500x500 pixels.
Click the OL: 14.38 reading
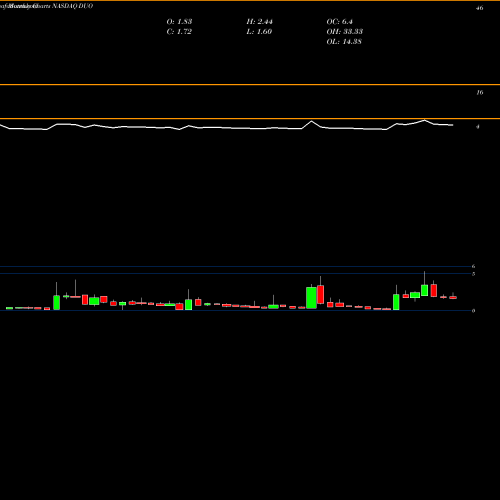344,42
